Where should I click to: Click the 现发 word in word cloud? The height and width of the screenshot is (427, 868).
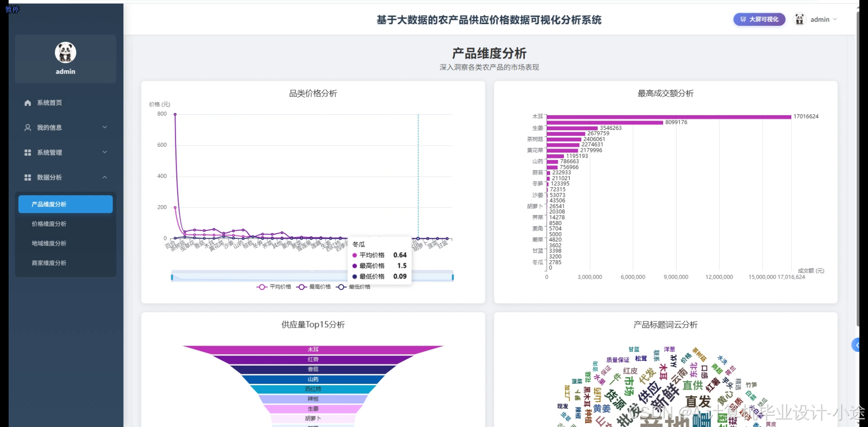562,407
